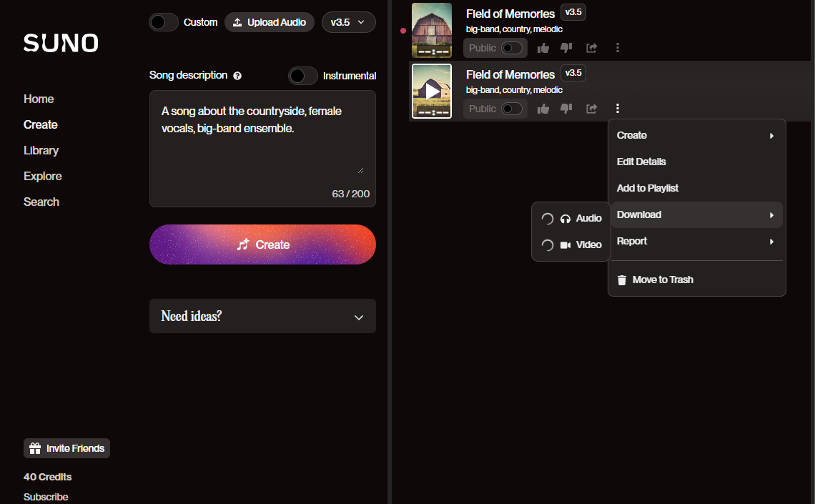Screen dimensions: 815x504
Task: Toggle the Public switch on the first song
Action: point(512,48)
